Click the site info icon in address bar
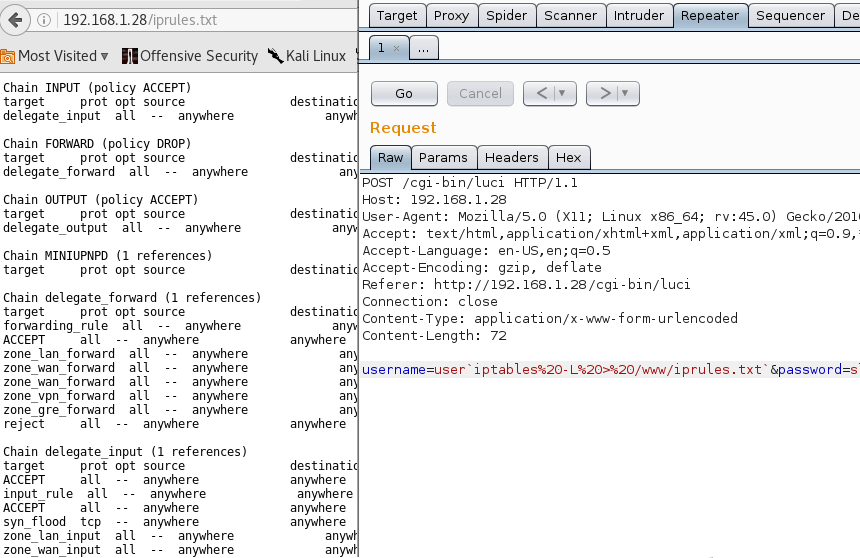 (x=46, y=20)
